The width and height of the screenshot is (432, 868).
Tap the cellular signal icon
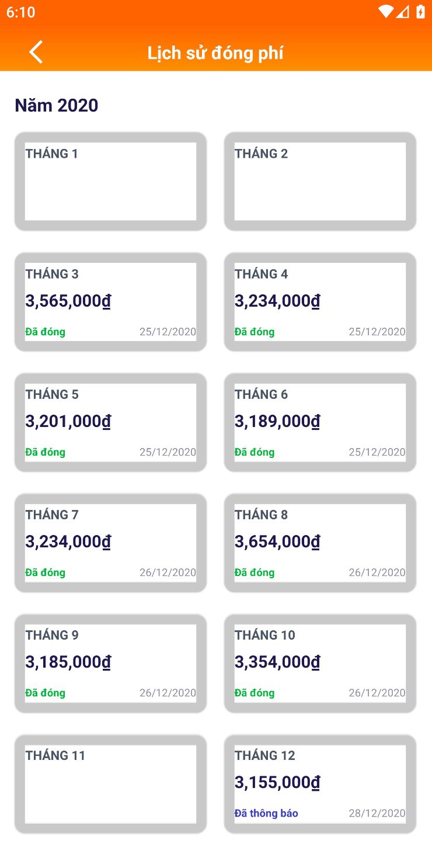pyautogui.click(x=403, y=12)
